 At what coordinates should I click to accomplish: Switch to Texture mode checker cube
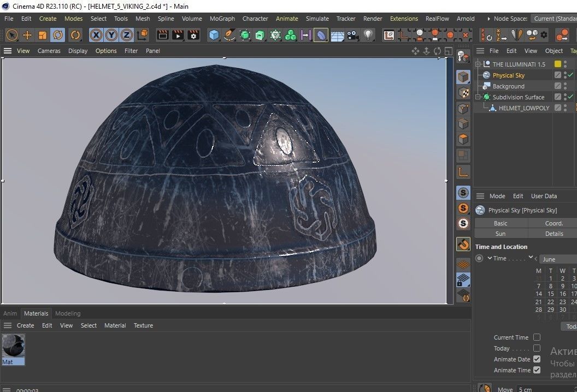[463, 92]
